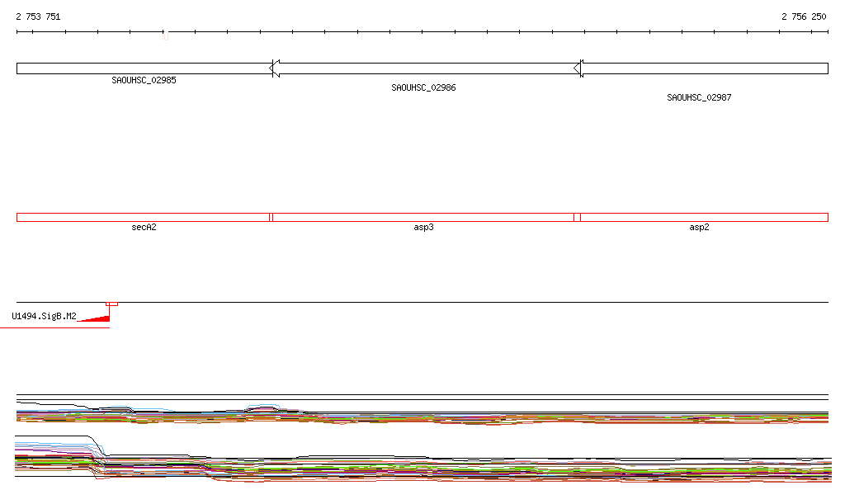Click the SAOUHSC_02985 gene arrow
The height and width of the screenshot is (504, 845).
[145, 68]
